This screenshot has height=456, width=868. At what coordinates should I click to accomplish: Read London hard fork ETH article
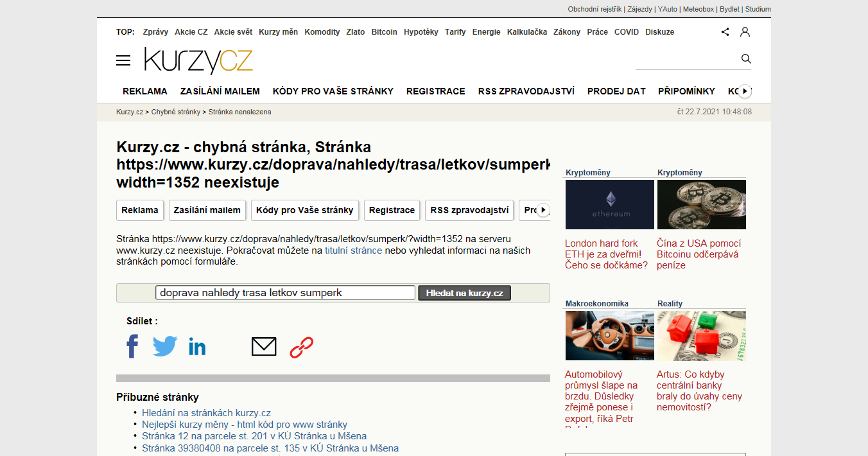point(607,254)
